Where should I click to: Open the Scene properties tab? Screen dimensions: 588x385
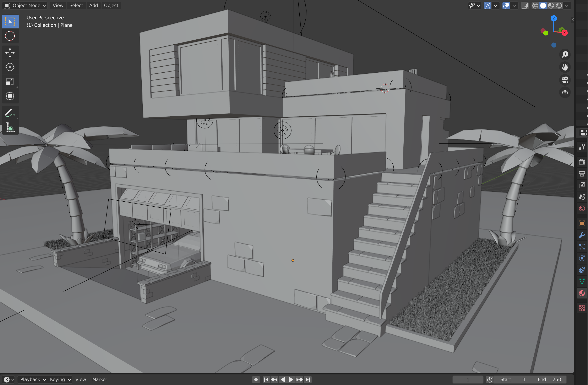click(x=582, y=197)
